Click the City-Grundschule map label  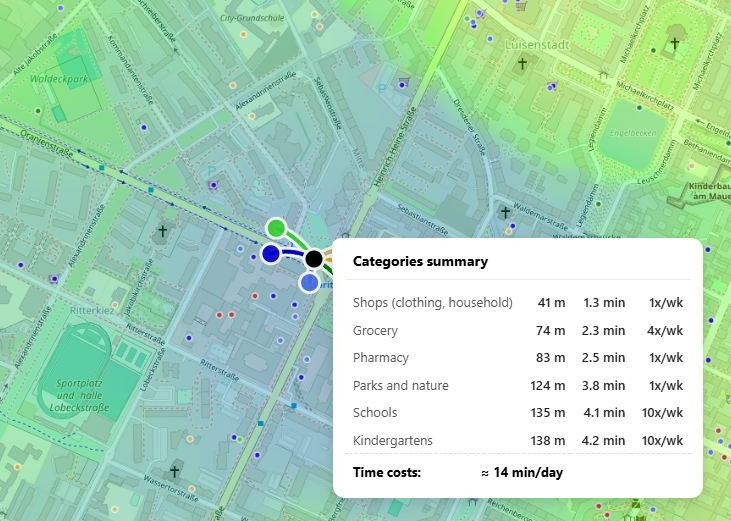(x=252, y=18)
